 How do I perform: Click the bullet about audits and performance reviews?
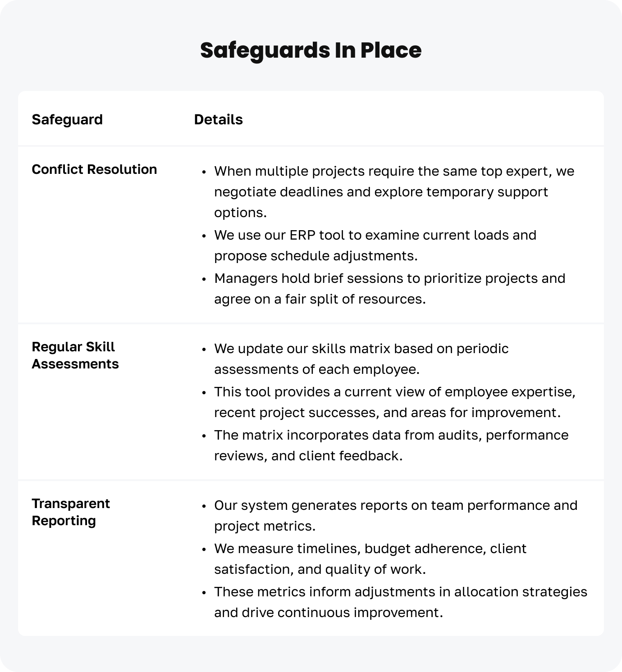(x=391, y=445)
